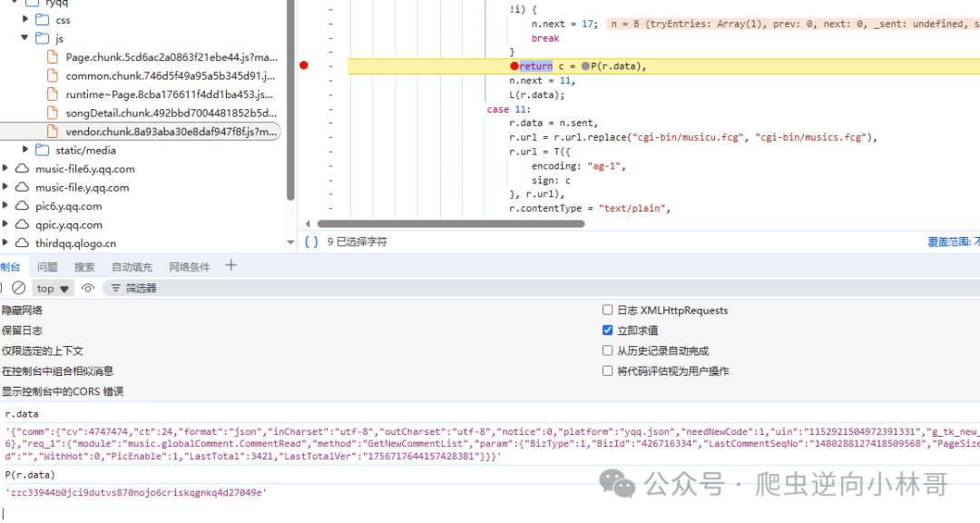This screenshot has width=980, height=523.
Task: Uncheck the 立即求值 checkbox
Action: pos(607,330)
